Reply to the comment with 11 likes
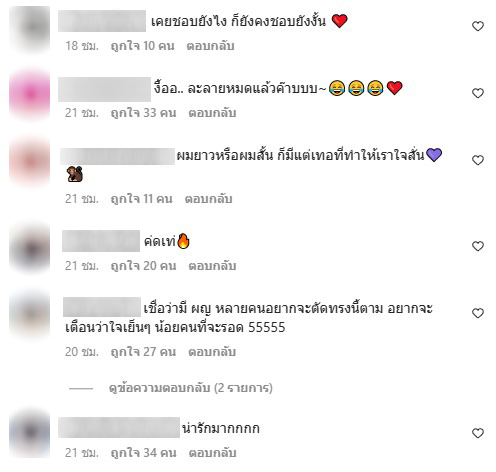The width and height of the screenshot is (496, 472). (208, 199)
